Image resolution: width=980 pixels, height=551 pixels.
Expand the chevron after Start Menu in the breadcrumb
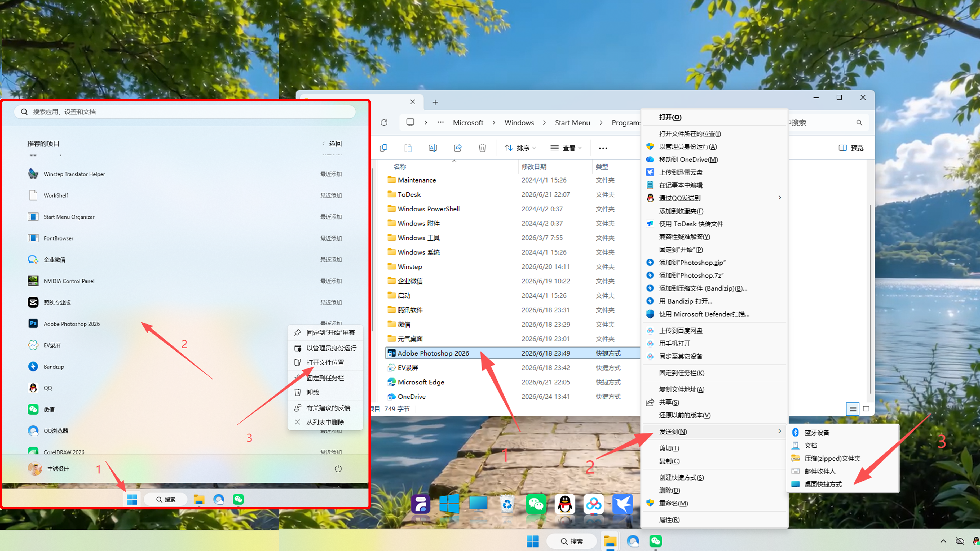601,122
